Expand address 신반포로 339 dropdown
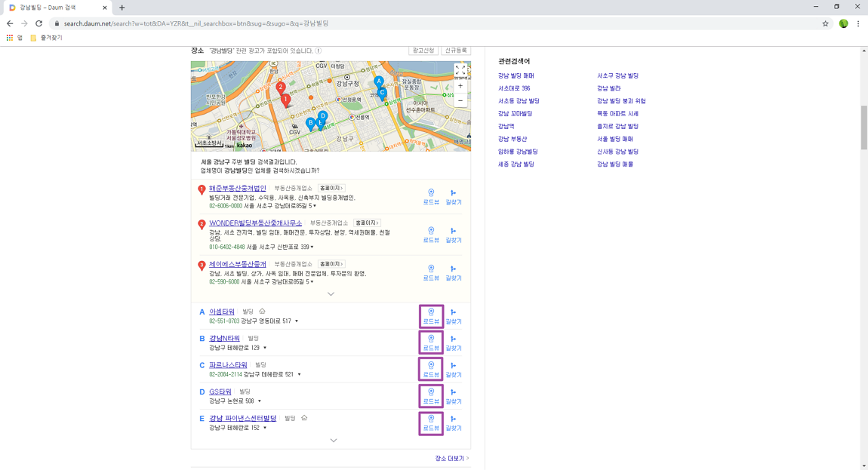This screenshot has width=868, height=470. click(312, 247)
